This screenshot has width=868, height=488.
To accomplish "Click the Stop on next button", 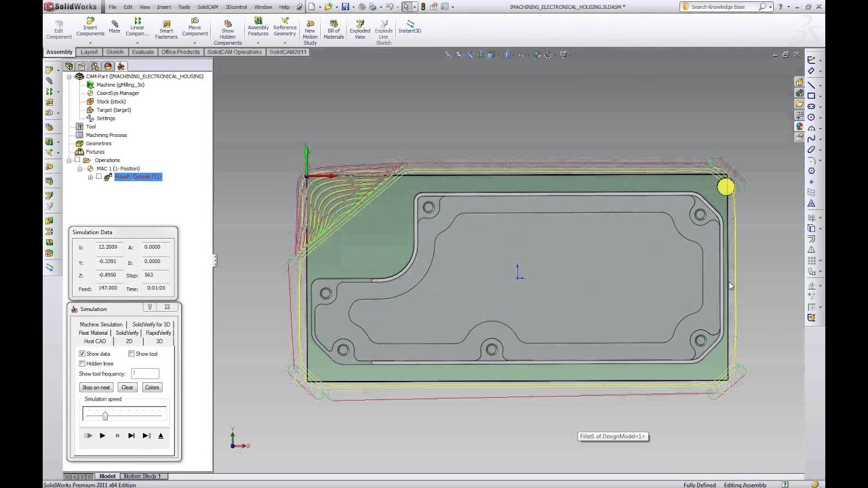I will coord(96,388).
